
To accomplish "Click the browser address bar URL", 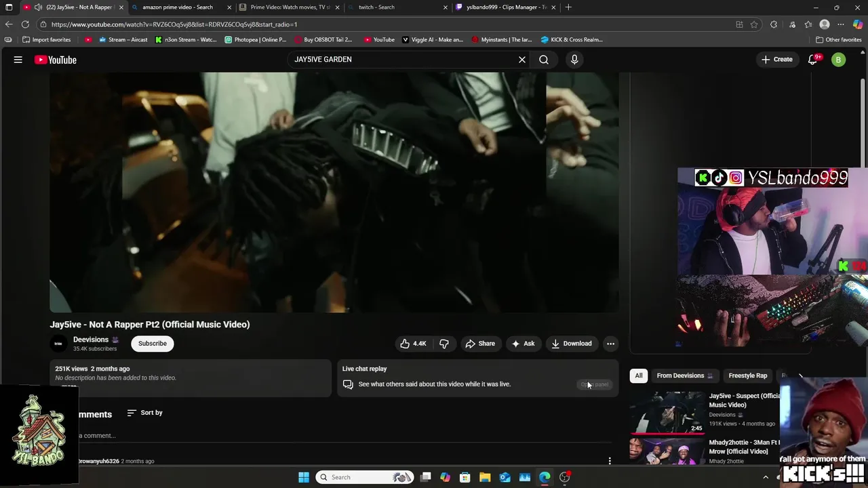I will 174,24.
